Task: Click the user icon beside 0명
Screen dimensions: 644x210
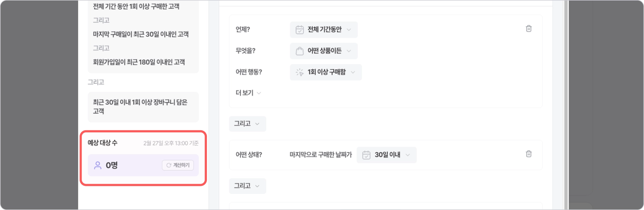Action: [x=98, y=165]
